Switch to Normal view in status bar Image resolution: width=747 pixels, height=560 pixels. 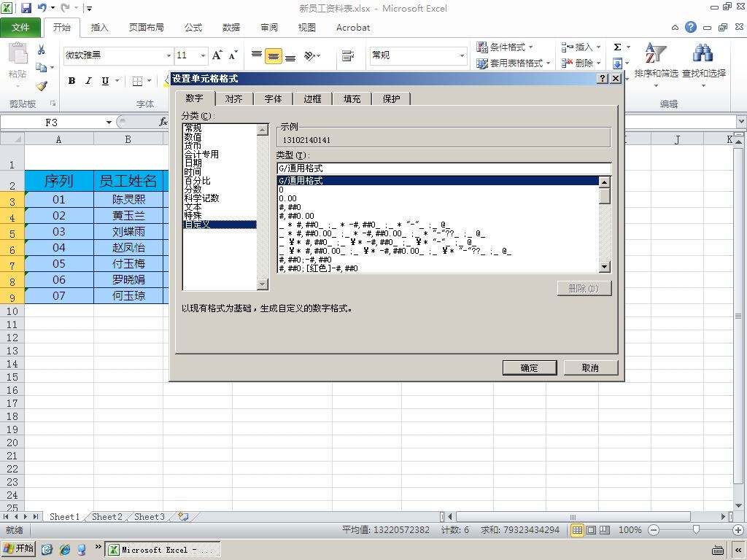[578, 530]
